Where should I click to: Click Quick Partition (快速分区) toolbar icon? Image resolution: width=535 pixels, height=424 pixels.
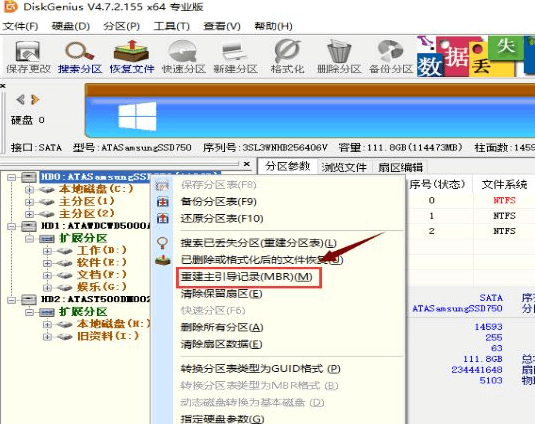184,57
